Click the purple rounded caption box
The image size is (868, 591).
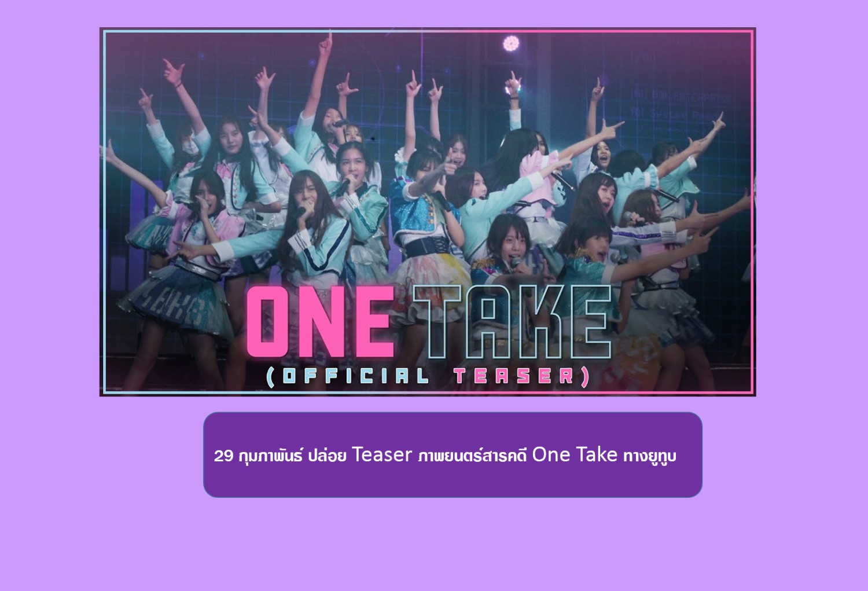453,455
